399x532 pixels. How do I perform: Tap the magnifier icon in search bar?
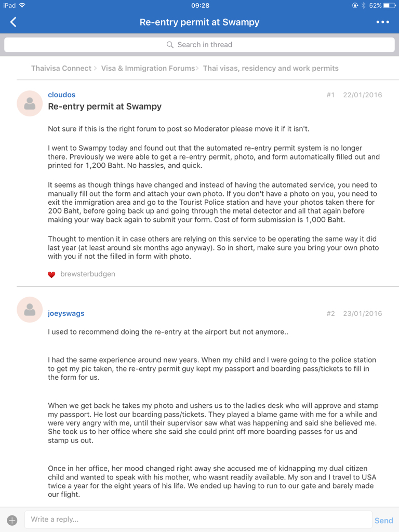click(170, 45)
